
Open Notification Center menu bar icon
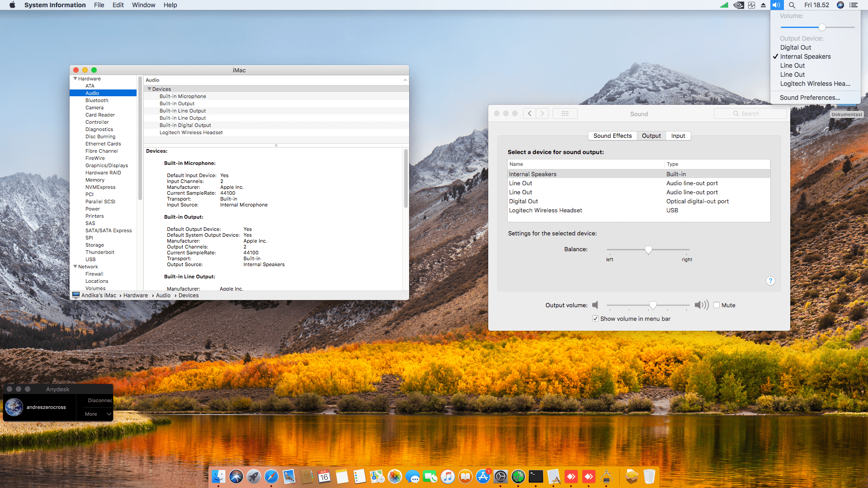coord(854,5)
